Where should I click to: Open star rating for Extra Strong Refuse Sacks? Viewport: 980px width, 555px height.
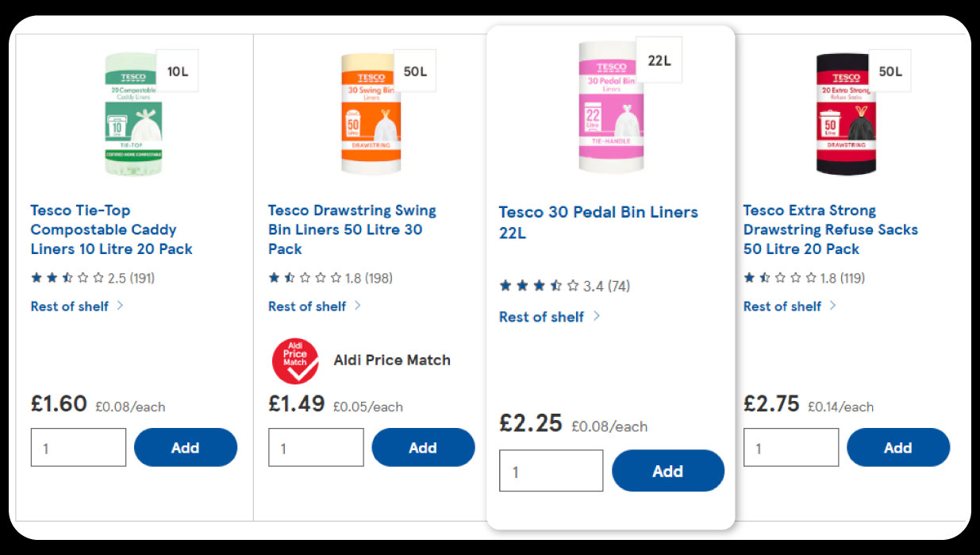tap(804, 278)
